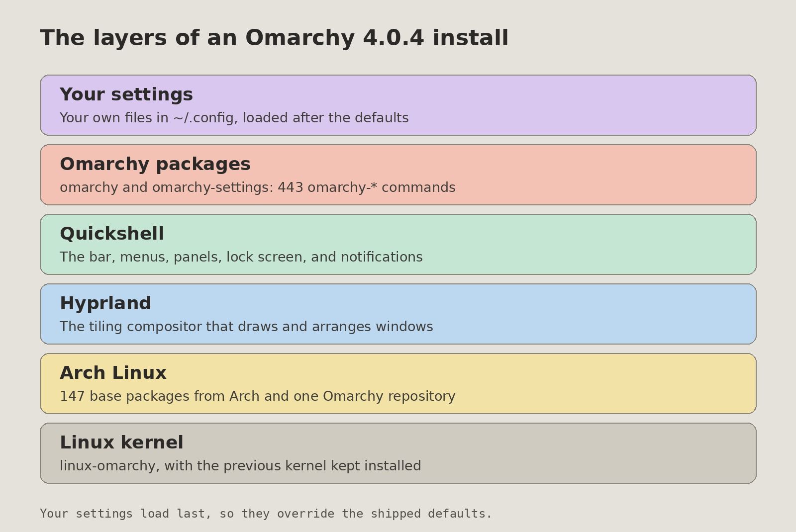796x532 pixels.
Task: Select the 'Quickshell' heading
Action: [112, 234]
